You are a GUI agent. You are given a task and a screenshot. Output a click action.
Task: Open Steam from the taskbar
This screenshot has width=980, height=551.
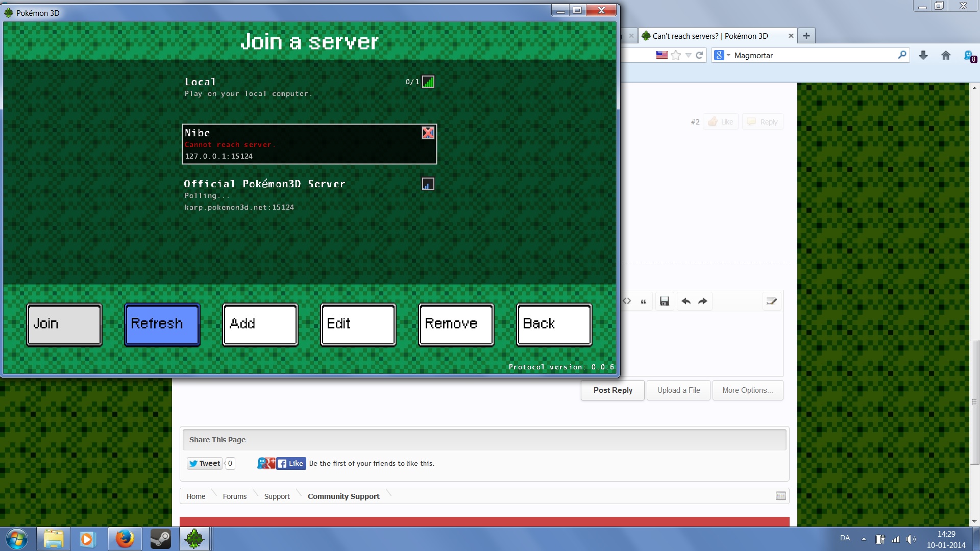click(160, 539)
